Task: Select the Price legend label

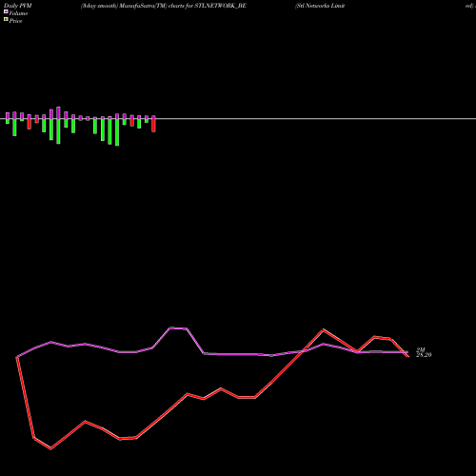Action: (15, 21)
